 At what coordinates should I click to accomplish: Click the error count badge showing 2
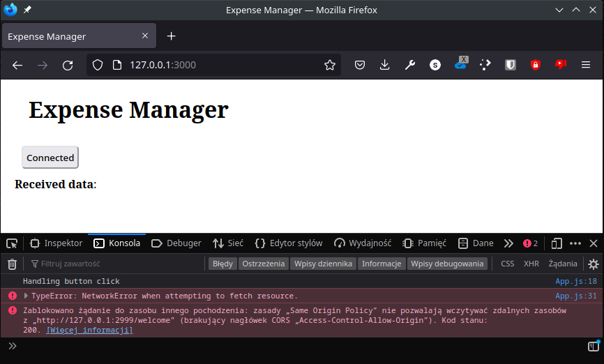[x=531, y=243]
